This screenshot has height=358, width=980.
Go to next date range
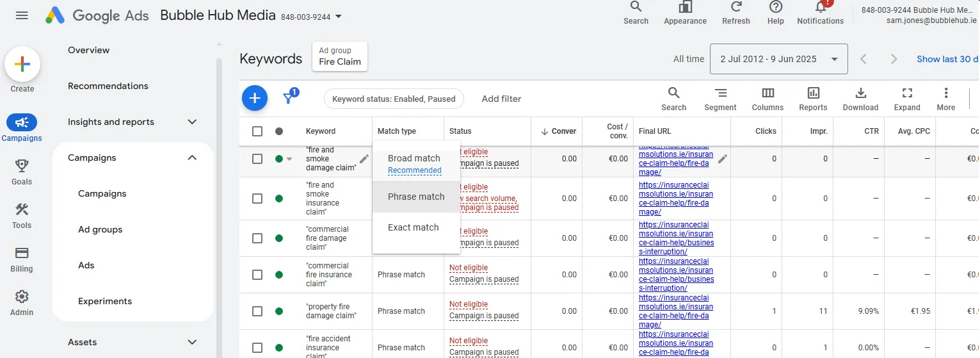[x=894, y=59]
